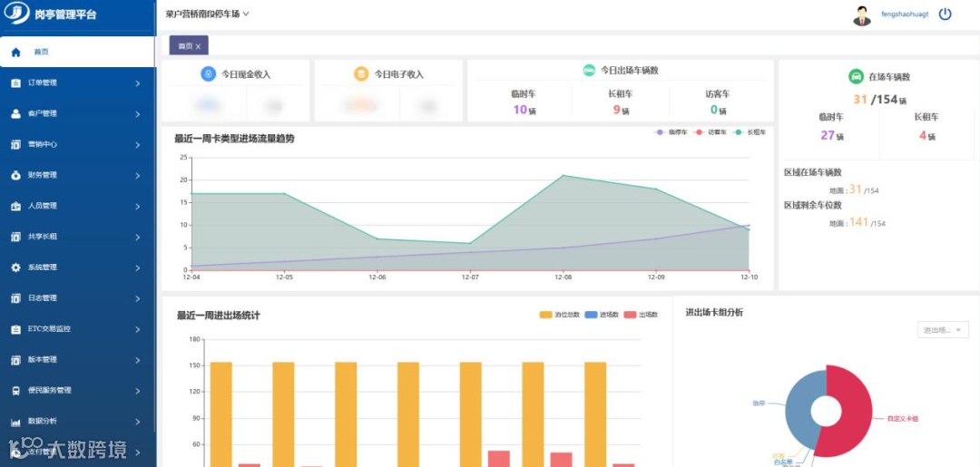Image resolution: width=980 pixels, height=467 pixels.
Task: Click the 共享长租 sidebar icon
Action: 15,237
